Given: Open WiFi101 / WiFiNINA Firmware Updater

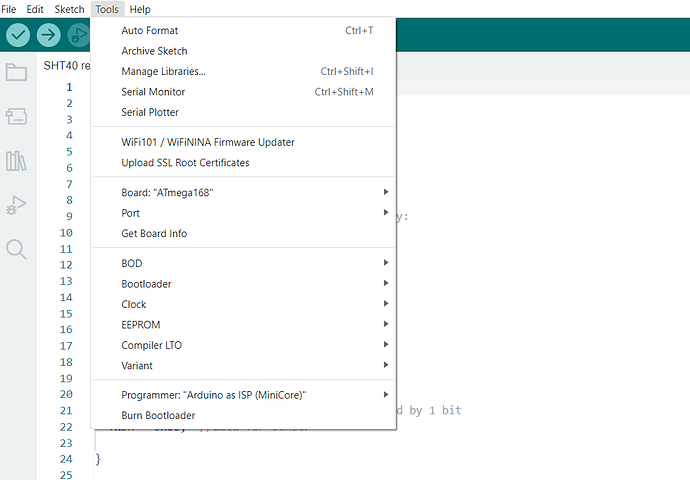Looking at the screenshot, I should 243,142.
